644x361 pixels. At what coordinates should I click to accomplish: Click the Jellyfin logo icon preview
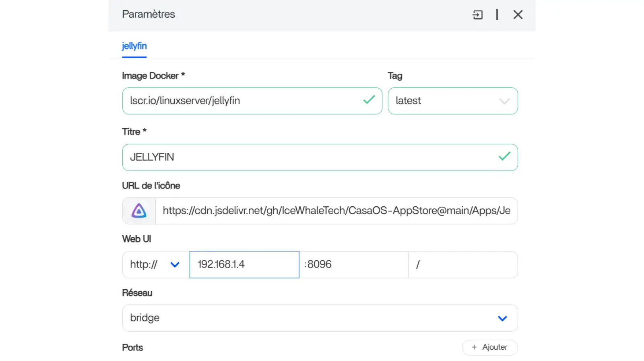pos(139,211)
